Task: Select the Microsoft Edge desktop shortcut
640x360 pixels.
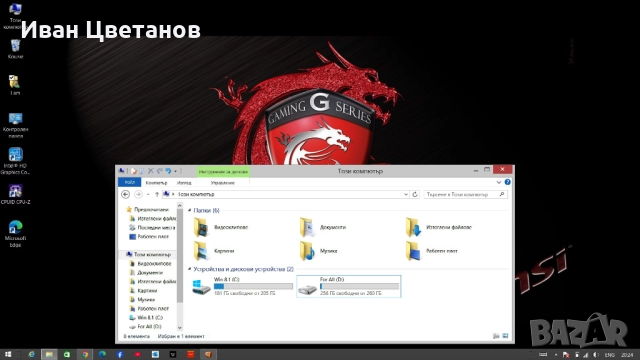Action: click(x=15, y=234)
